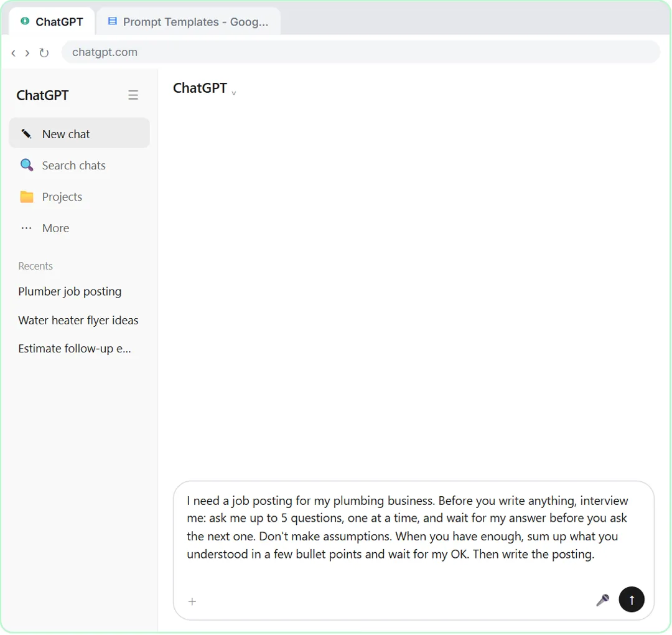The height and width of the screenshot is (635, 672).
Task: Collapse sidebar with hamburger menu icon
Action: tap(133, 95)
